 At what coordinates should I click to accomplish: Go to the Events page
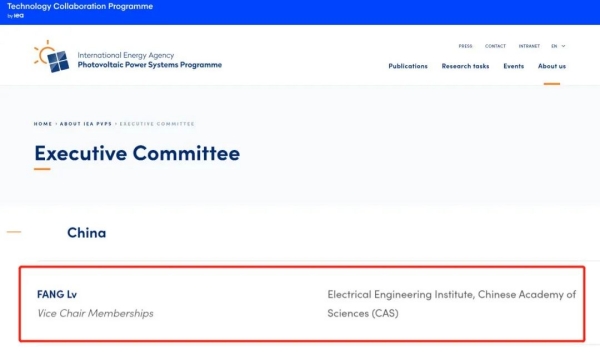click(514, 66)
